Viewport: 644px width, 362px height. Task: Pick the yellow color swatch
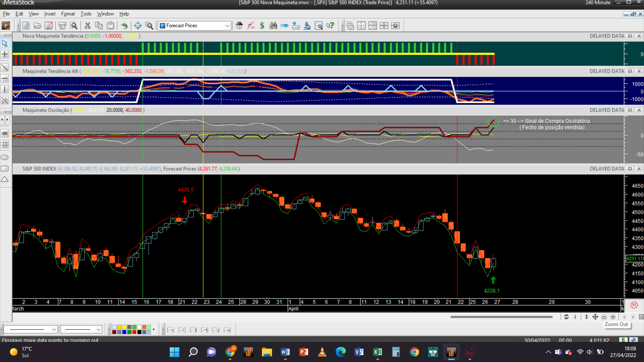tap(124, 327)
